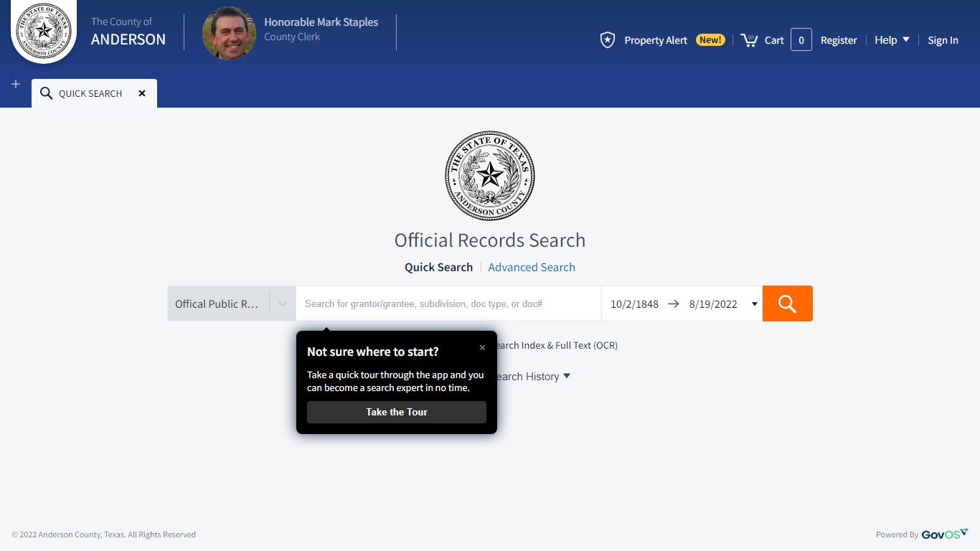Open the date range dropdown arrow
Image resolution: width=980 pixels, height=551 pixels.
click(x=754, y=304)
